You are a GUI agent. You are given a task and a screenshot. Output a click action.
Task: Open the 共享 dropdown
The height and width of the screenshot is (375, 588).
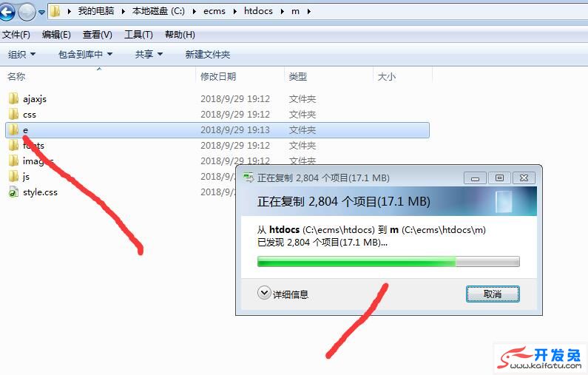coord(149,55)
